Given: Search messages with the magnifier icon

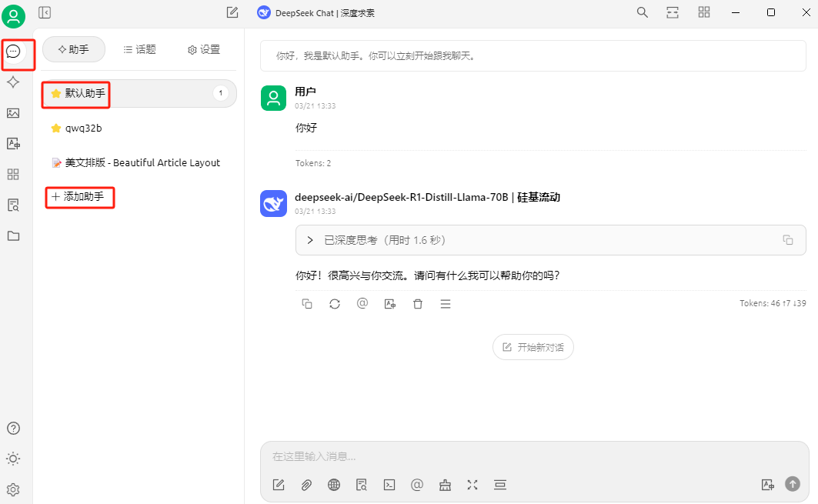Looking at the screenshot, I should point(643,12).
